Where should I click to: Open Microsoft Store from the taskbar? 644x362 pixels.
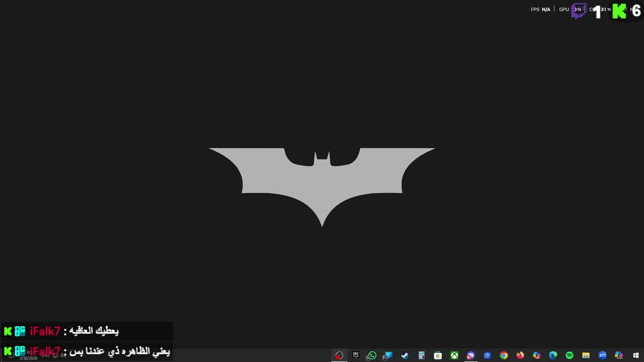[x=438, y=355]
